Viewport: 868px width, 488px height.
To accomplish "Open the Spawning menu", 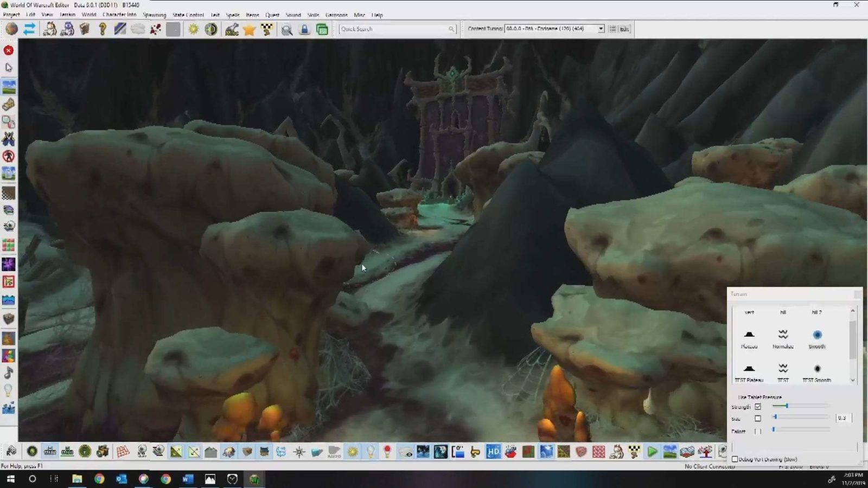I will pos(154,15).
